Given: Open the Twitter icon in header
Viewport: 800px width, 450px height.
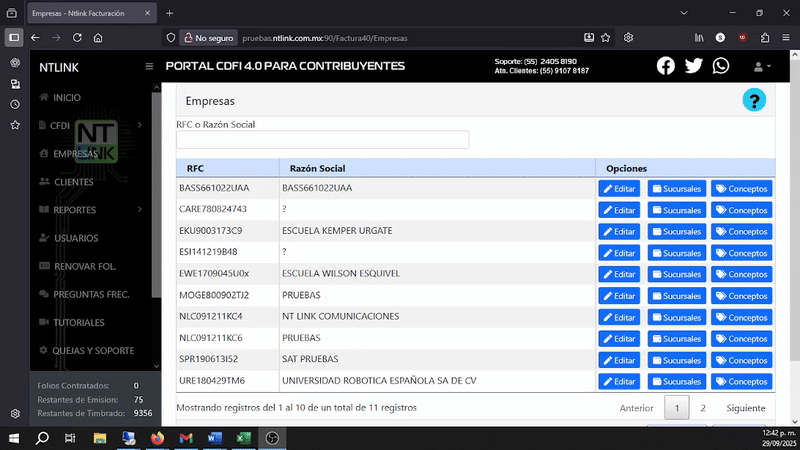Looking at the screenshot, I should tap(693, 66).
